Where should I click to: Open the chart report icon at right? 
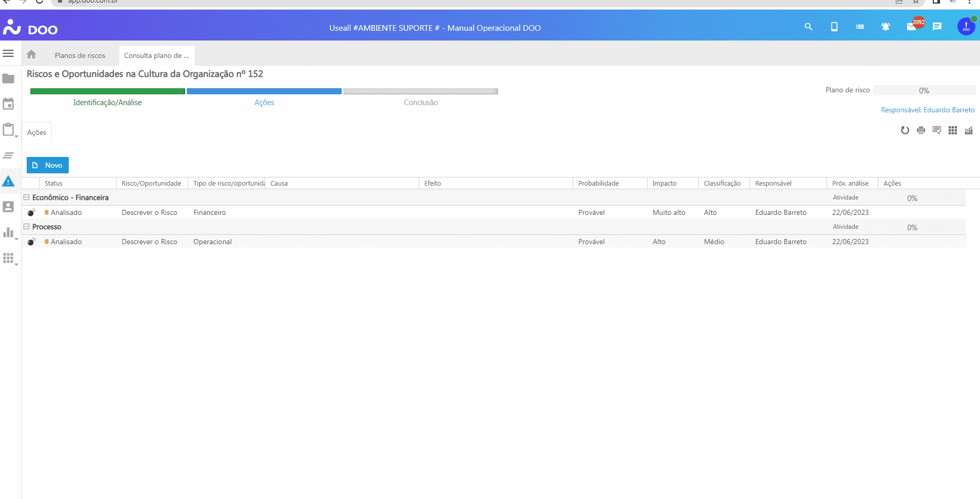(969, 130)
